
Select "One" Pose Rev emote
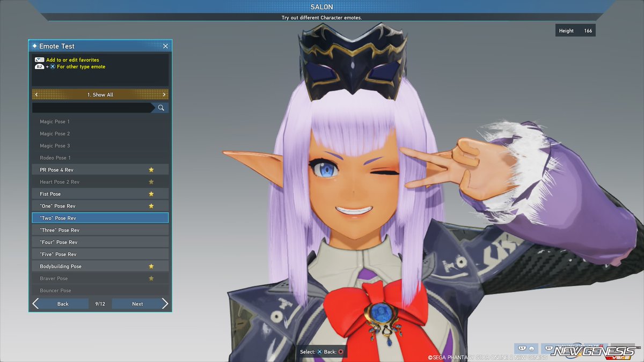point(100,206)
